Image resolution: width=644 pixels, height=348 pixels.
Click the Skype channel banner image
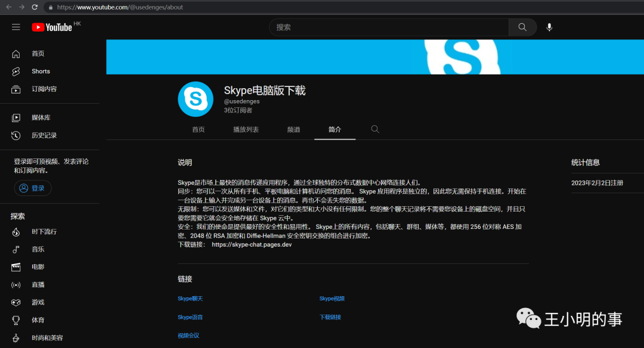coord(375,57)
